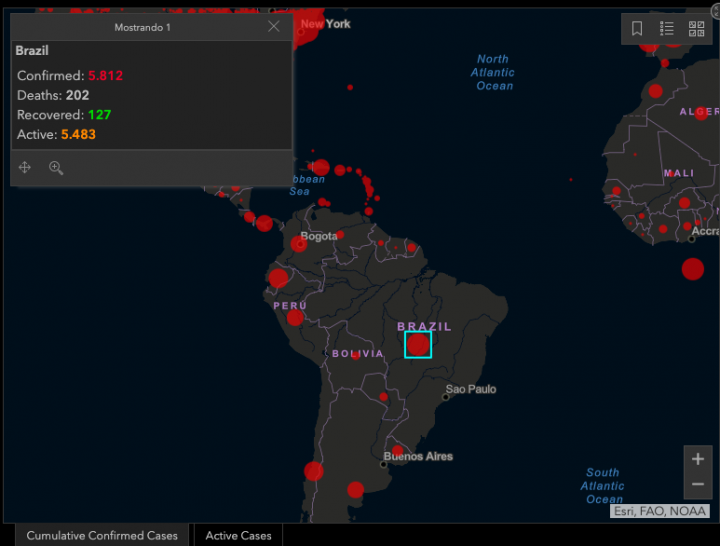Click the pan-to-feature crosshair icon
The image size is (720, 546).
tap(25, 167)
